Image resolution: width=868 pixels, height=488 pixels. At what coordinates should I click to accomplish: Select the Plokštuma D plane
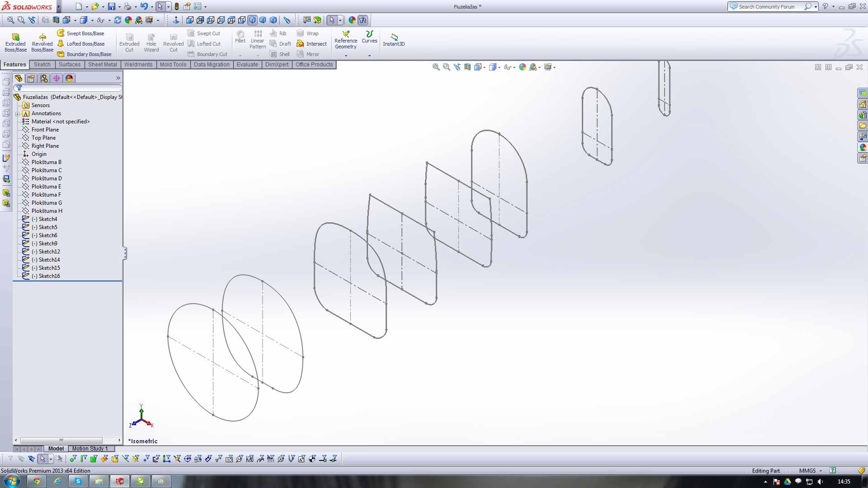pyautogui.click(x=46, y=178)
